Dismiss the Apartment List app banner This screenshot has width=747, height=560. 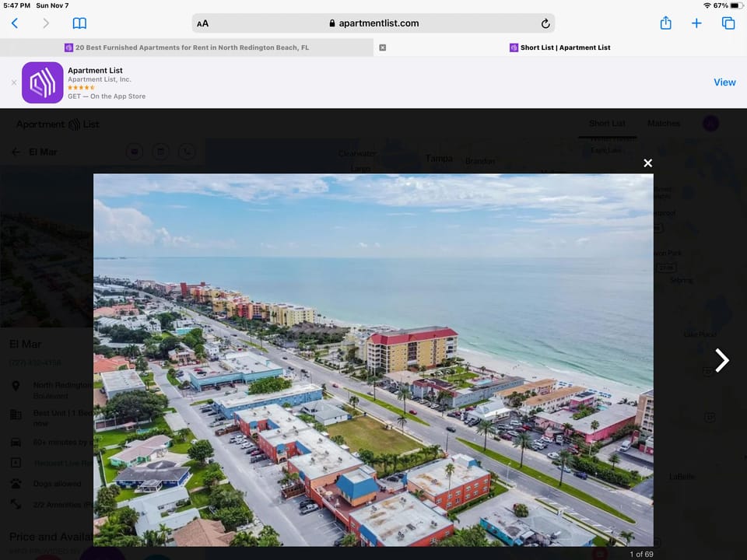point(14,82)
